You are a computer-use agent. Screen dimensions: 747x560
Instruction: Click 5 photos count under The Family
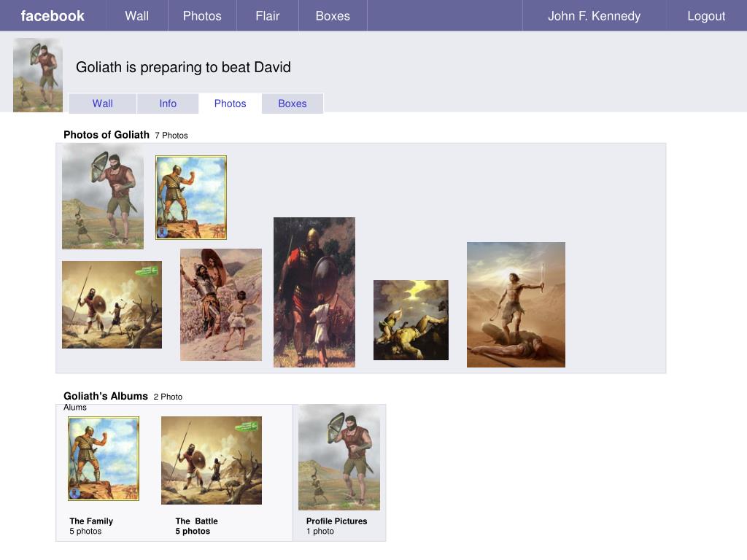[85, 531]
